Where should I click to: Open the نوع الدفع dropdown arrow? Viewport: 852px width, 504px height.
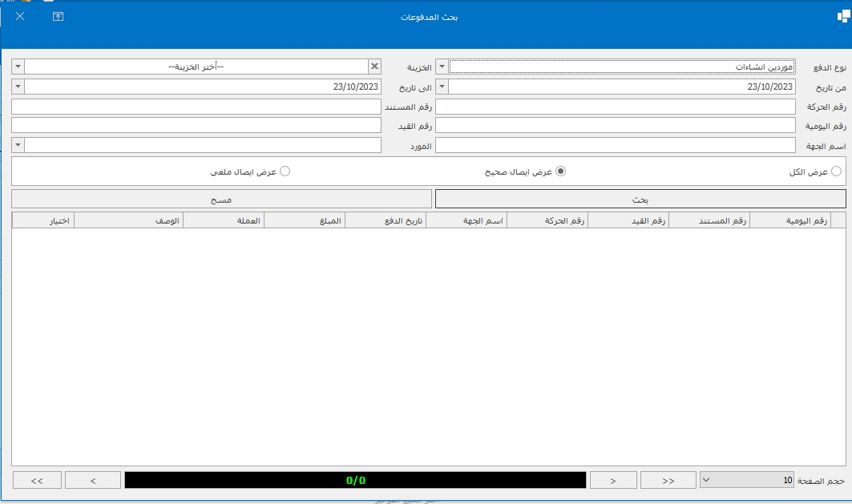click(442, 67)
